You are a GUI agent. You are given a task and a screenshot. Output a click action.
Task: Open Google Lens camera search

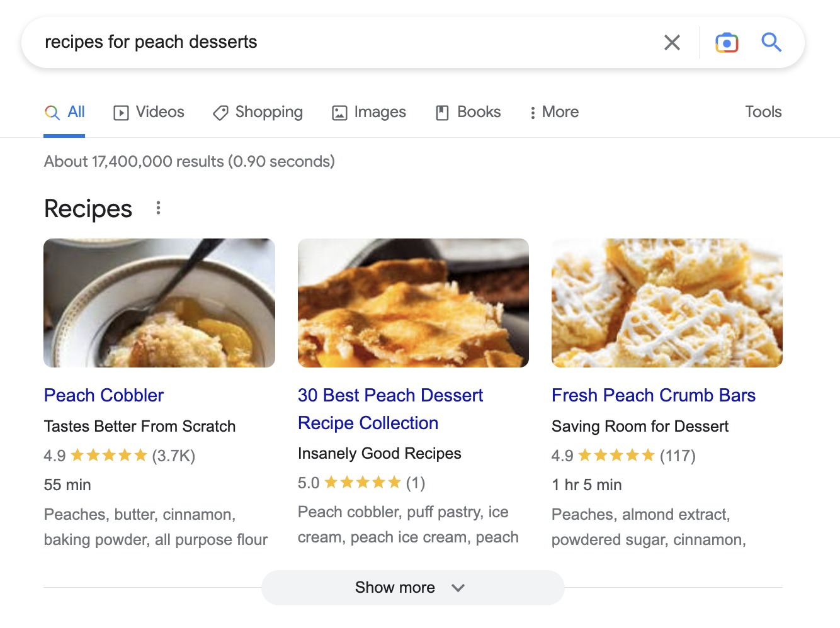(726, 42)
